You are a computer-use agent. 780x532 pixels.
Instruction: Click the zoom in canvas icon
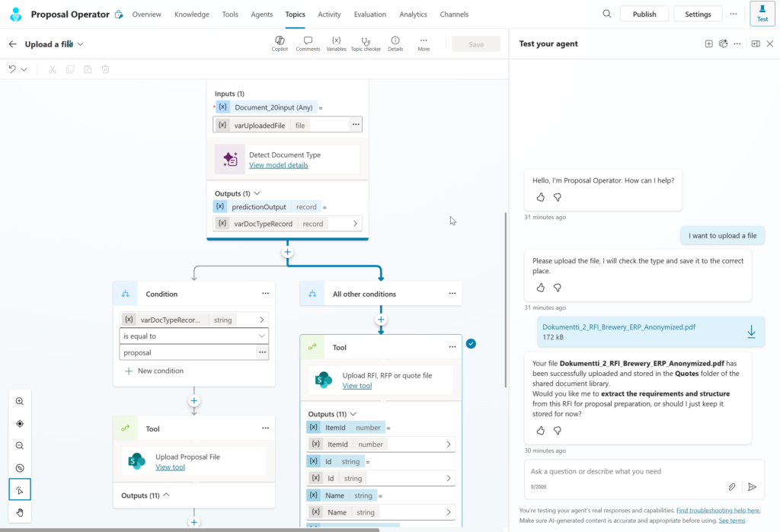pyautogui.click(x=20, y=401)
